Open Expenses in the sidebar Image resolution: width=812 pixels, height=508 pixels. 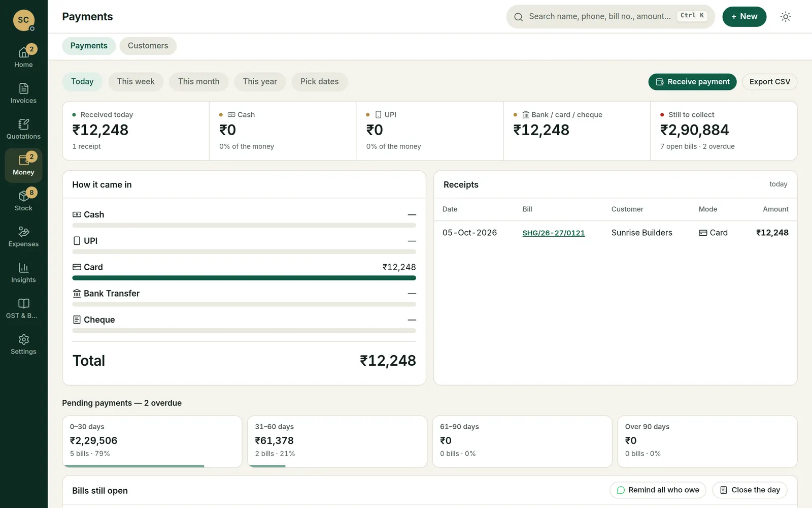tap(23, 237)
